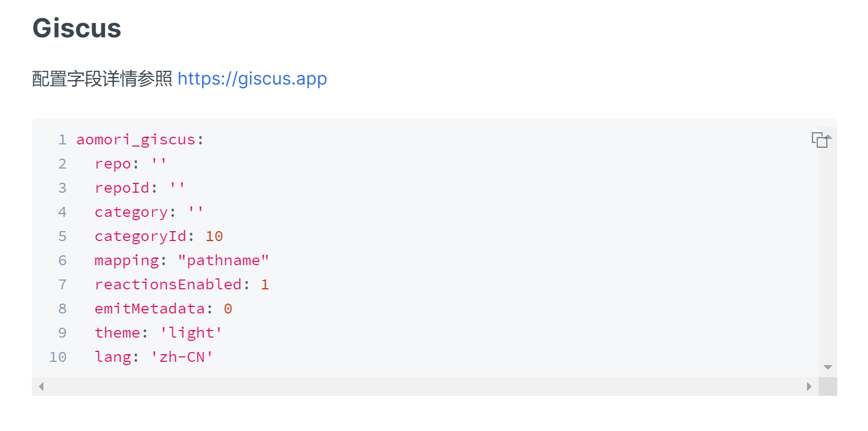Click the "pathname" mapping value
The height and width of the screenshot is (431, 868).
(223, 261)
